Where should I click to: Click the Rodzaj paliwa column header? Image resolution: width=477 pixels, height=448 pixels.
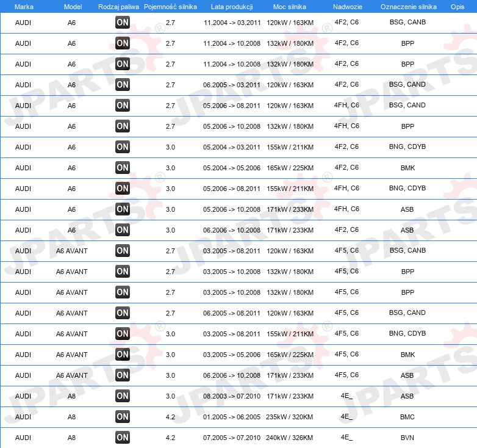point(118,7)
